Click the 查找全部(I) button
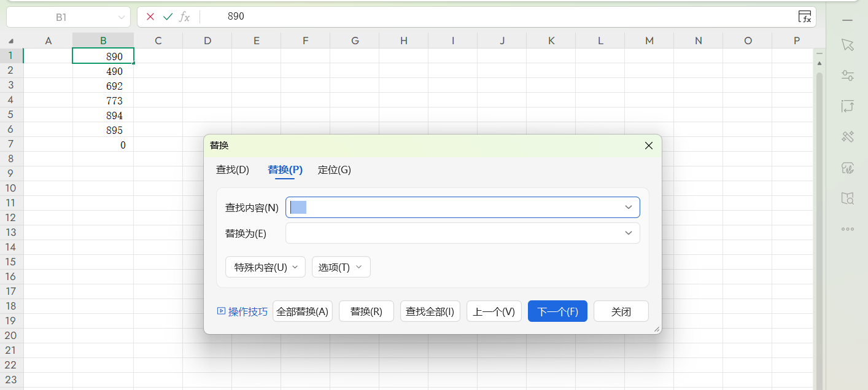The image size is (868, 390). tap(430, 311)
